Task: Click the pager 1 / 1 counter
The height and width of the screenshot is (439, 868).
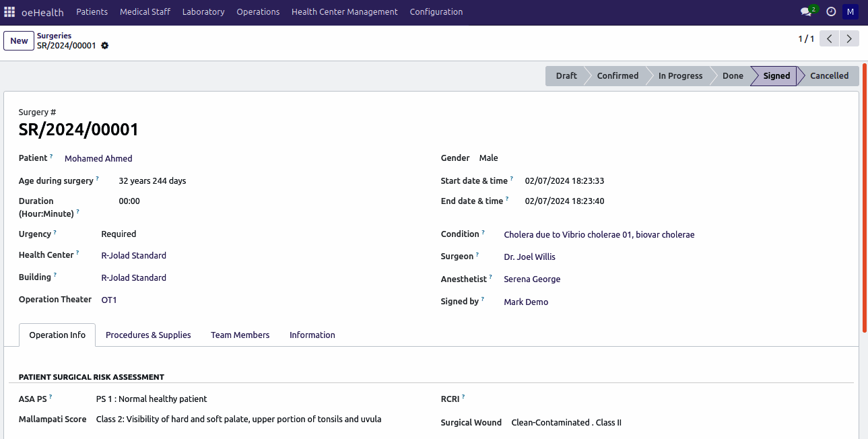Action: [806, 39]
